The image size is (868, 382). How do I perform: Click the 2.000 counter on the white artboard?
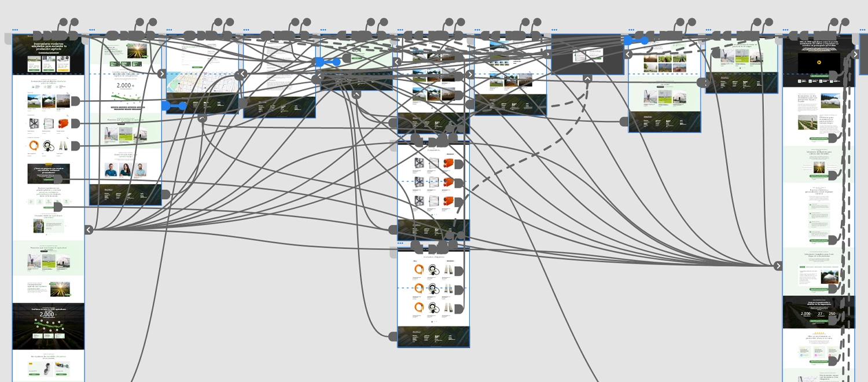point(125,86)
